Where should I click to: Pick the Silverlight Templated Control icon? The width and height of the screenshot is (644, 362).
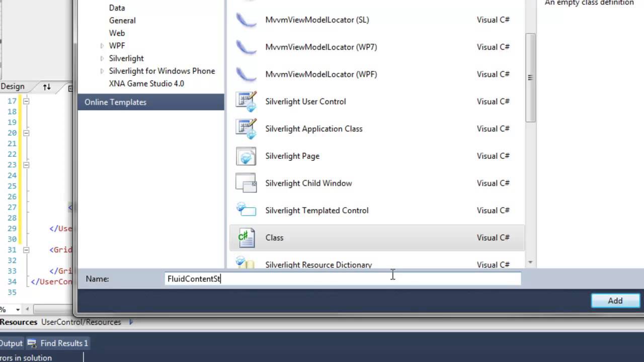pyautogui.click(x=247, y=210)
